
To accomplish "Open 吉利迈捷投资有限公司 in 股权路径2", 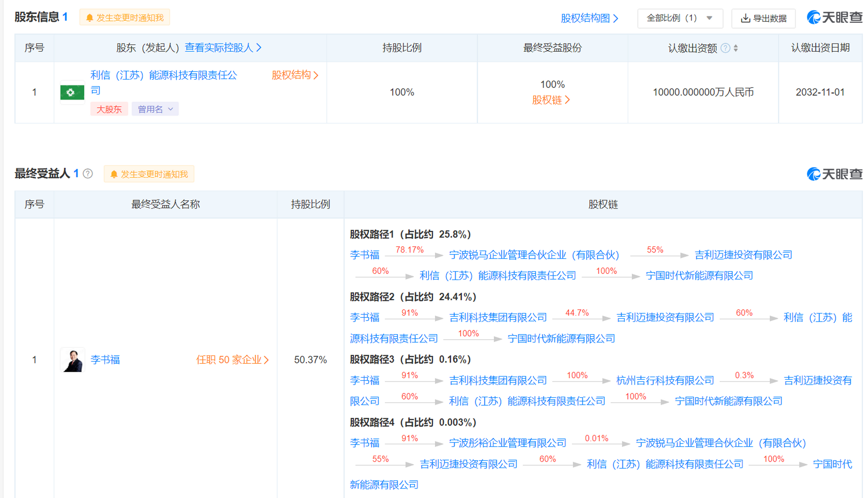I will click(665, 317).
